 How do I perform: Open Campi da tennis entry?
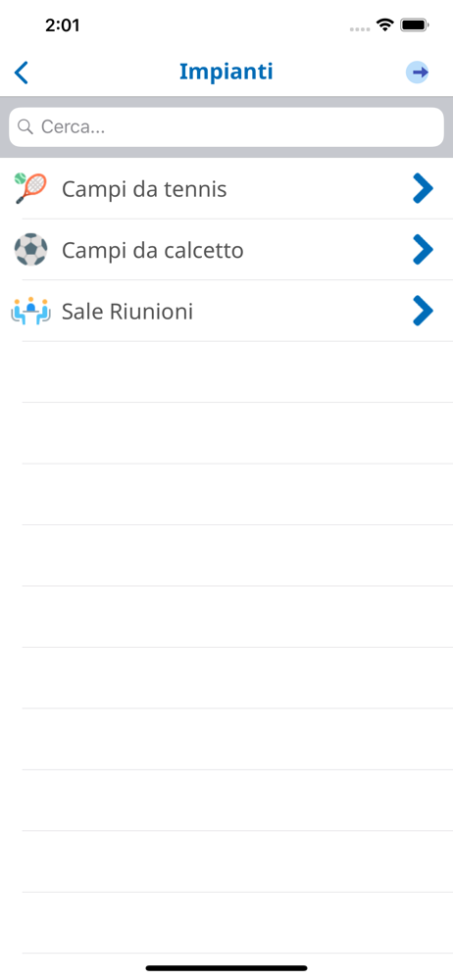(226, 189)
